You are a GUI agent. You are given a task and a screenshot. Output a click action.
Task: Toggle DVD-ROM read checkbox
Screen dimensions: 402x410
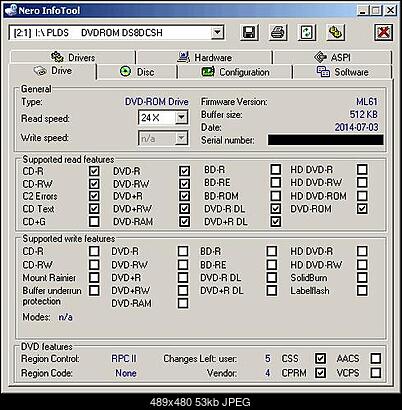(x=362, y=209)
